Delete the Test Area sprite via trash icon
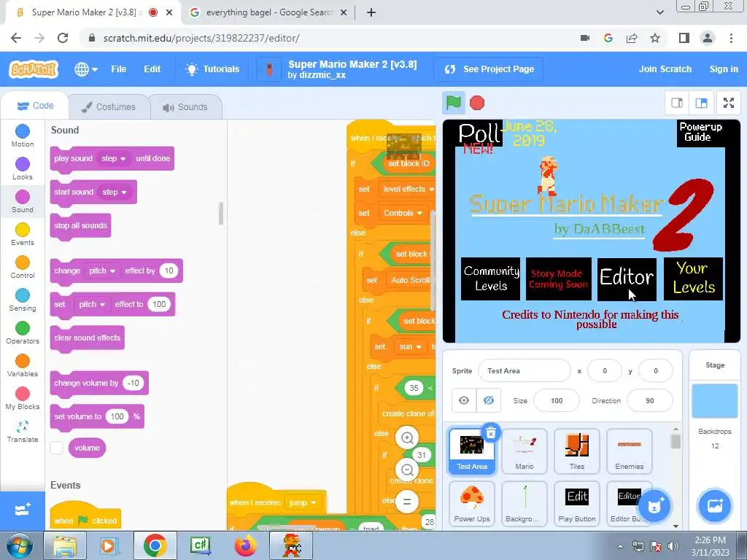This screenshot has width=747, height=560. 491,433
